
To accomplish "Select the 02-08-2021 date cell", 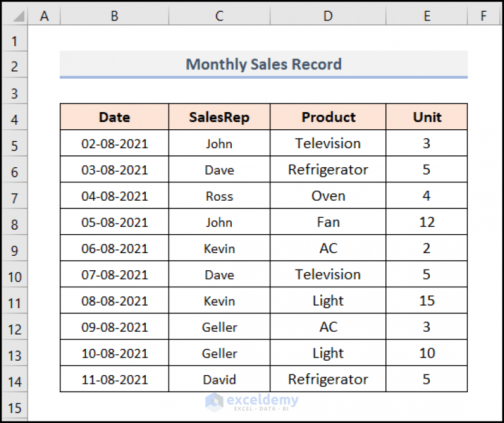I will [114, 143].
